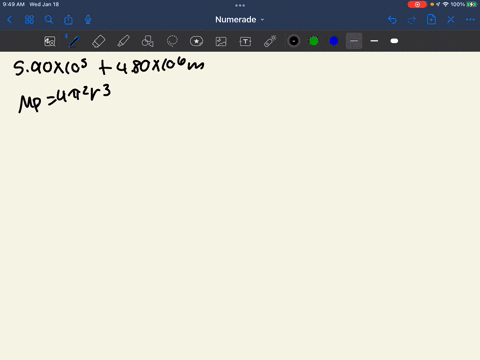
Task: Open the page thumbnails grid view
Action: 29,20
